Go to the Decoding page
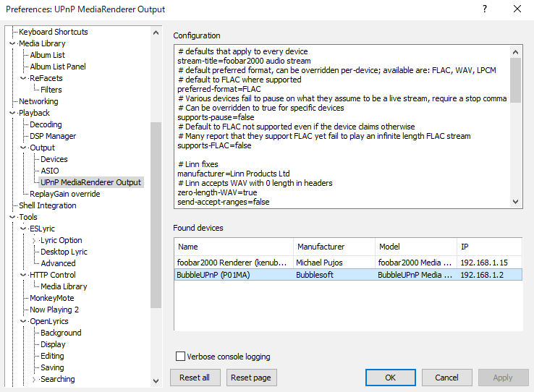534x392 pixels. click(46, 124)
